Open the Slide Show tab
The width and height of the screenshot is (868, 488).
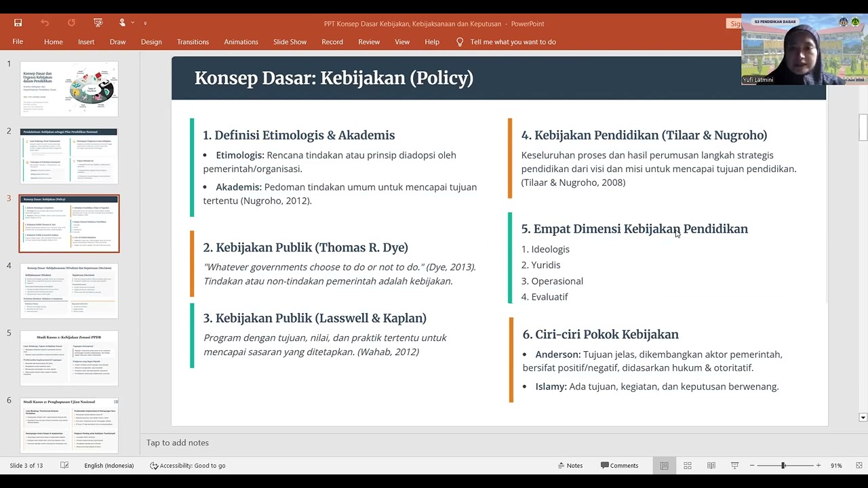[290, 42]
